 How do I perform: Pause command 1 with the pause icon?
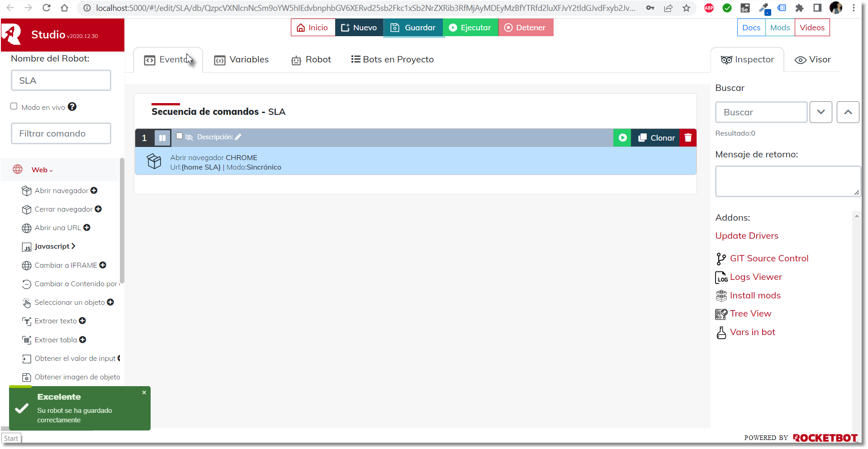coord(162,138)
